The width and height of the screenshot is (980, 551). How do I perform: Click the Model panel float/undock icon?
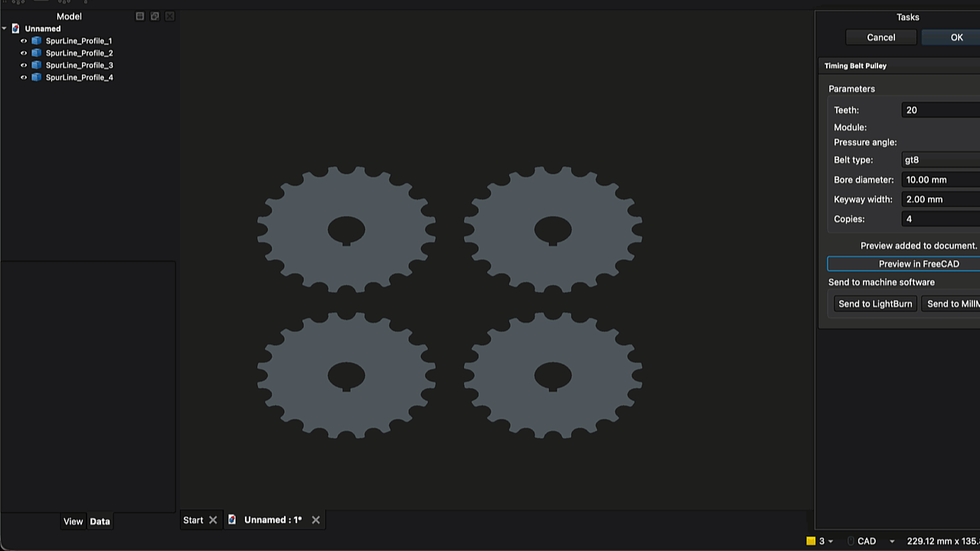pyautogui.click(x=155, y=16)
